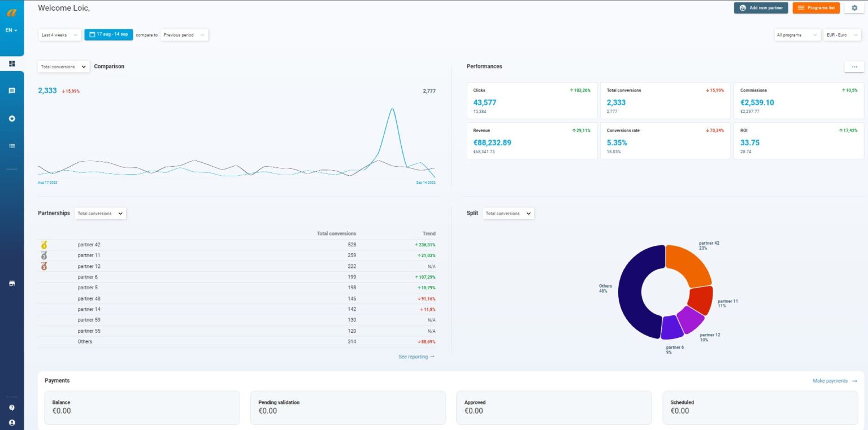Open the Last 4 weeks period dropdown
Viewport: 868px width, 430px height.
(x=58, y=34)
